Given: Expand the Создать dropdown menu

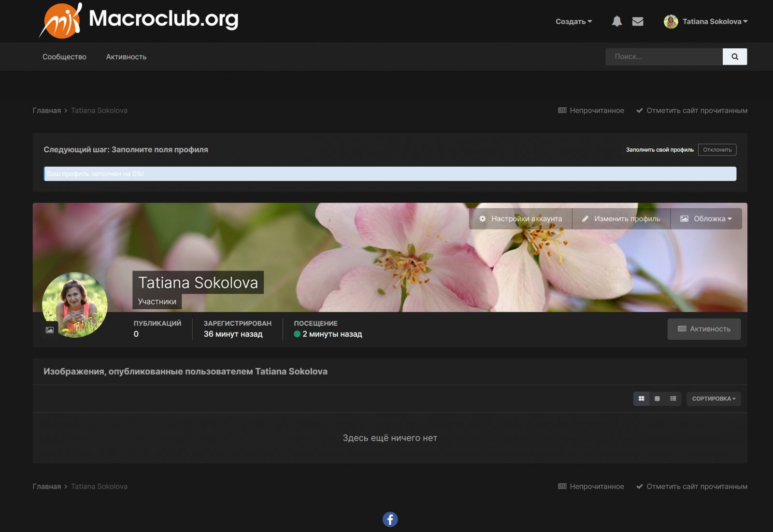Looking at the screenshot, I should click(x=573, y=21).
